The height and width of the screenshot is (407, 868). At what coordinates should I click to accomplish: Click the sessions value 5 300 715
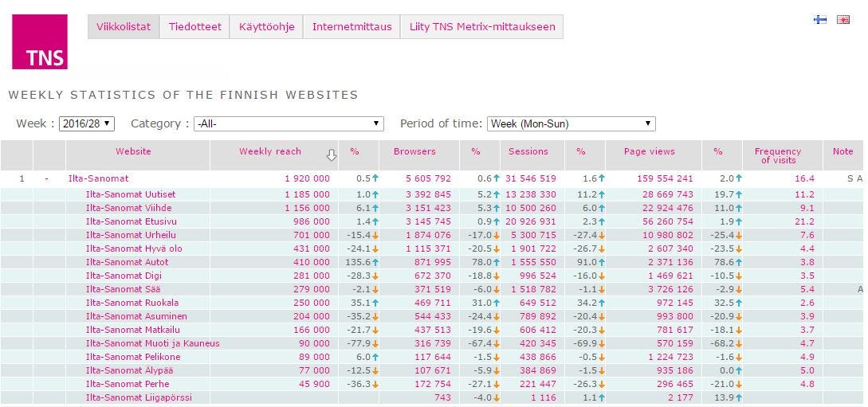tap(536, 235)
